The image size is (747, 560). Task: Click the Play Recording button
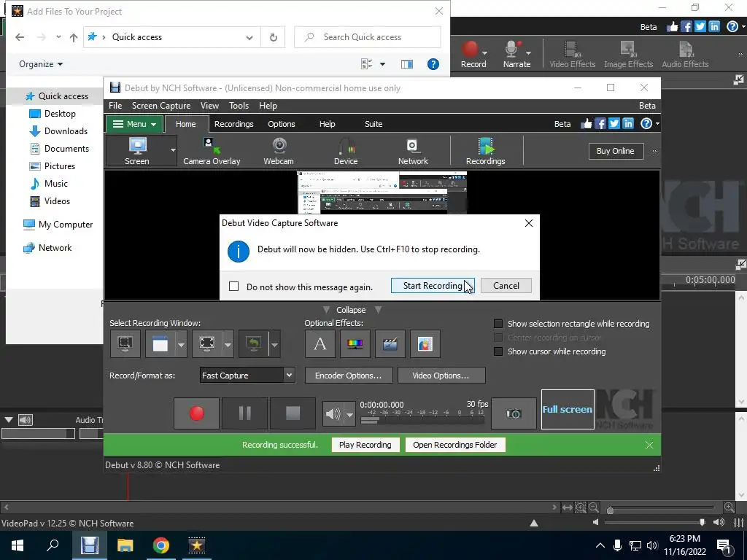point(365,445)
